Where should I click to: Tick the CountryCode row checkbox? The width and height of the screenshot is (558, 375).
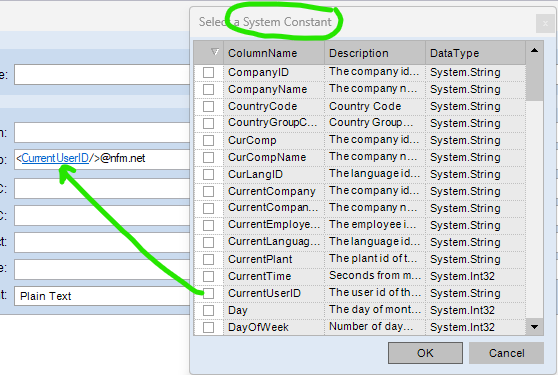pos(209,106)
